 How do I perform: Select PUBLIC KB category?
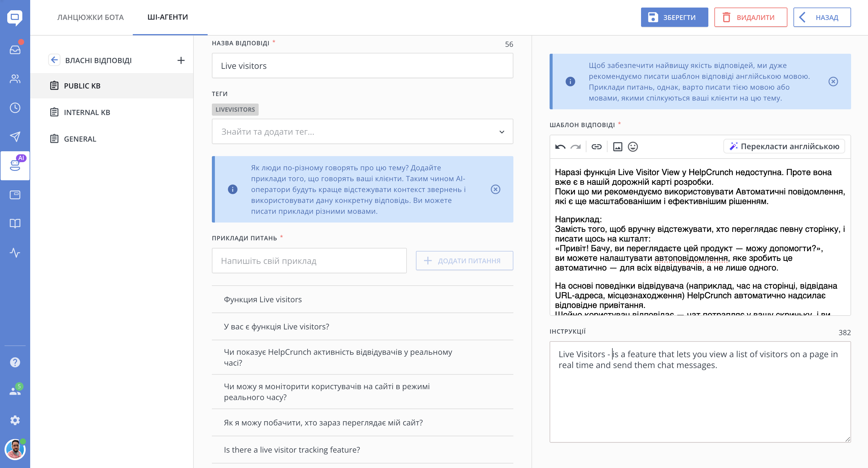pyautogui.click(x=112, y=86)
